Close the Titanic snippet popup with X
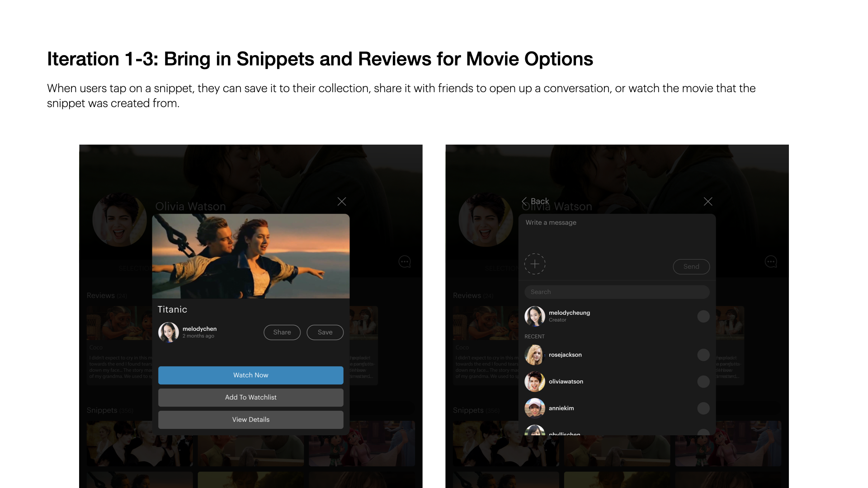The height and width of the screenshot is (488, 868). coord(342,202)
